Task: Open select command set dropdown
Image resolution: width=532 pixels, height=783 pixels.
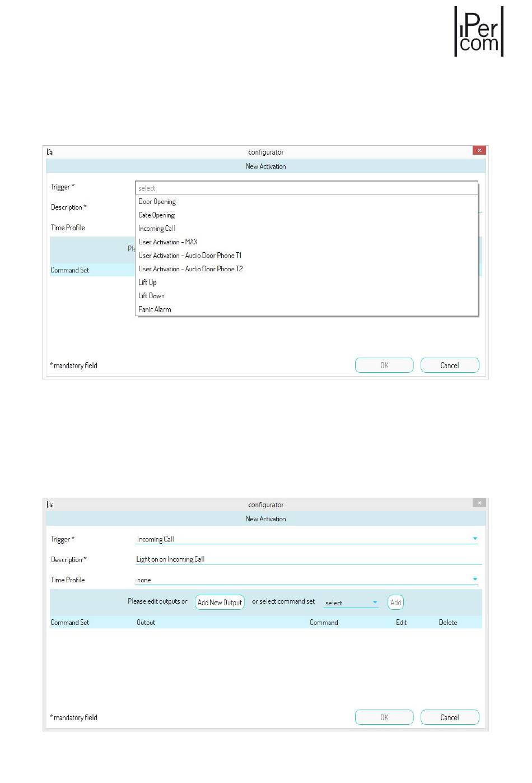Action: click(x=351, y=603)
